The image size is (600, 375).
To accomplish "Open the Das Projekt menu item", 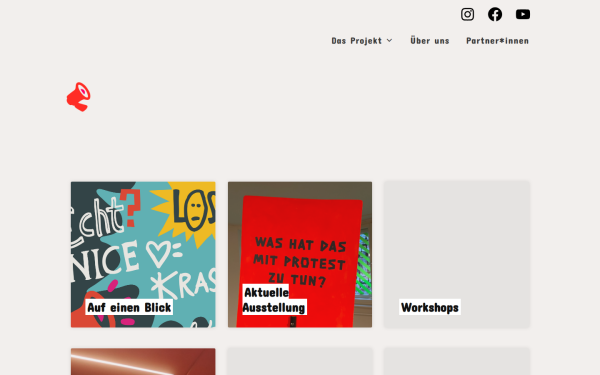I will coord(357,41).
